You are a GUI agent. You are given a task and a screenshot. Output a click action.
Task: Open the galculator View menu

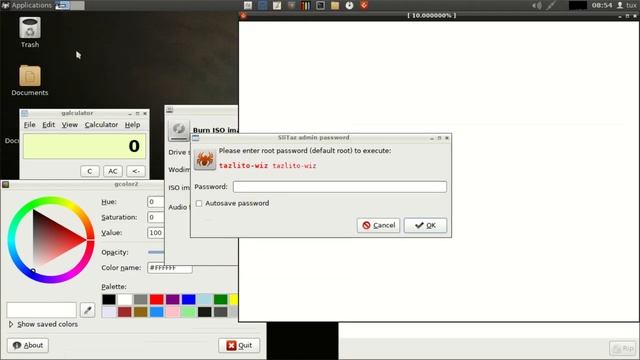pyautogui.click(x=70, y=124)
